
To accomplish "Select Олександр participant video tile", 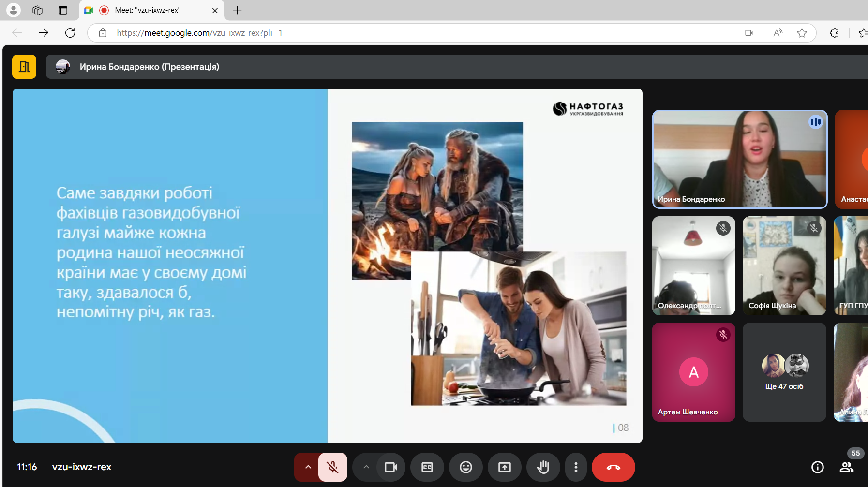I will pyautogui.click(x=694, y=266).
